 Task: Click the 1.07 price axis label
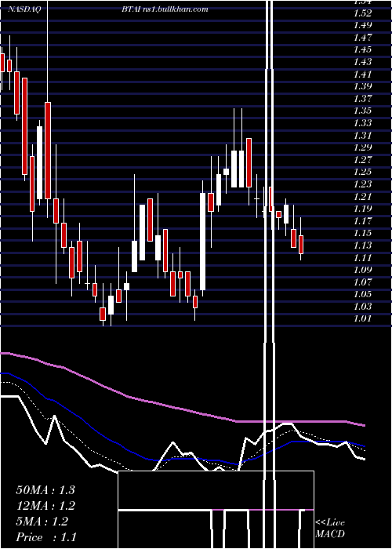coord(362,282)
